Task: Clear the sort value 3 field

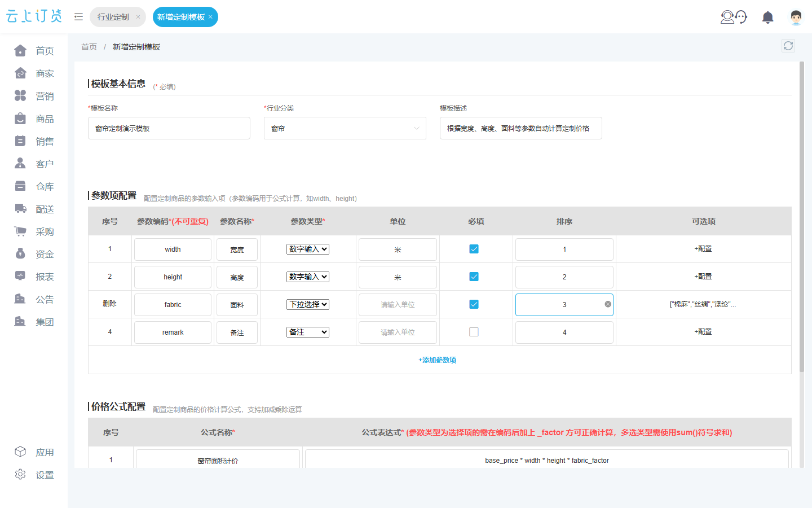Action: (x=608, y=304)
